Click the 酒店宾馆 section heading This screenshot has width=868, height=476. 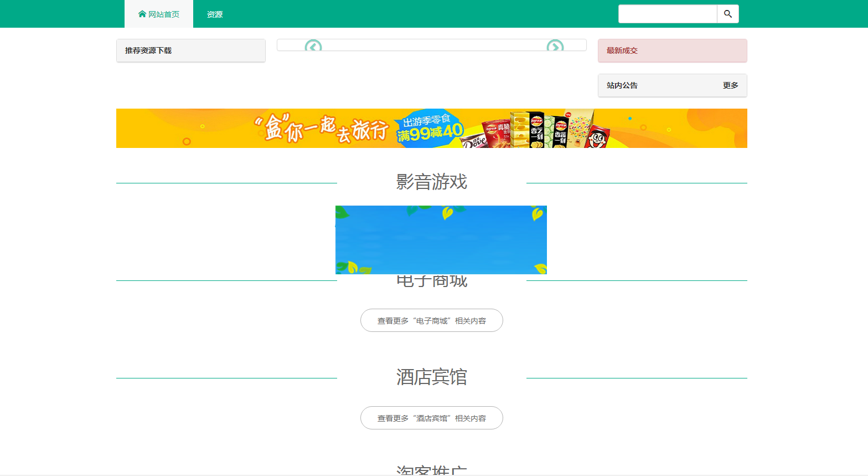(431, 377)
